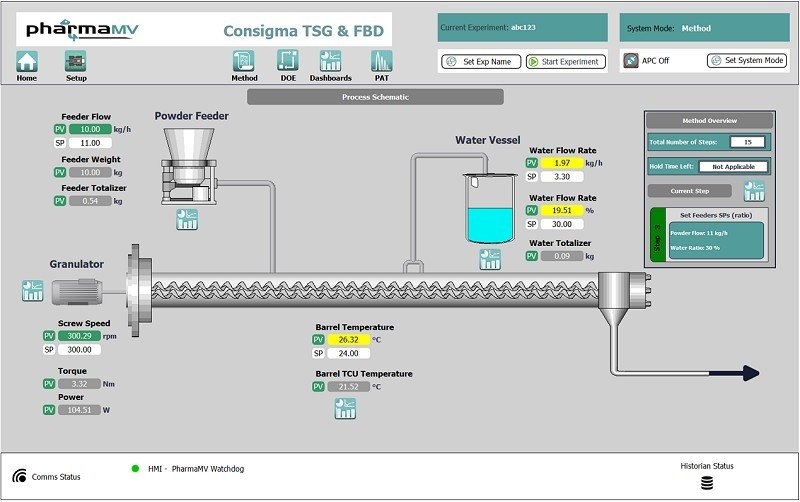Screen dimensions: 800x502
Task: Open the Setup page icon
Action: (76, 62)
